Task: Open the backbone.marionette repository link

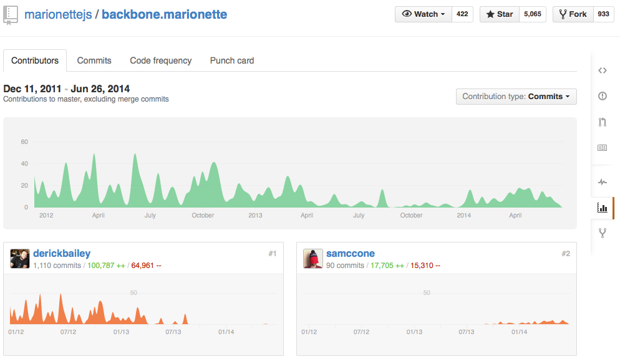Action: pos(165,14)
